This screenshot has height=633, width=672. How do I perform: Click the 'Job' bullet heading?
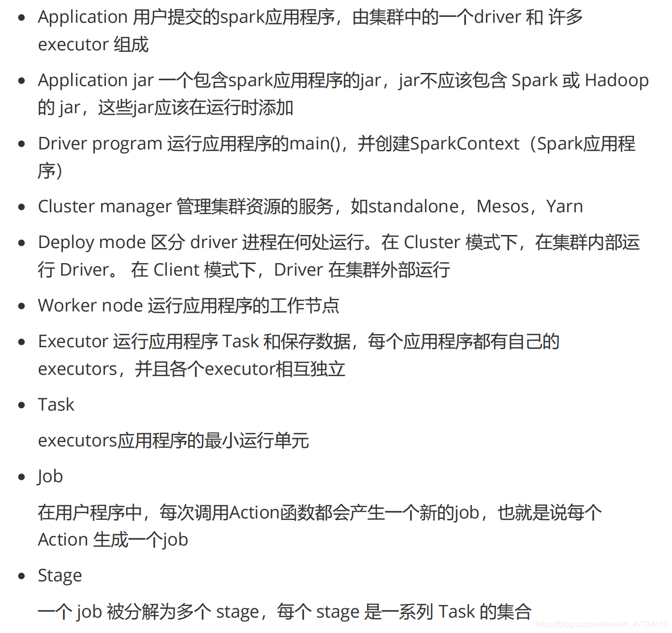[50, 476]
